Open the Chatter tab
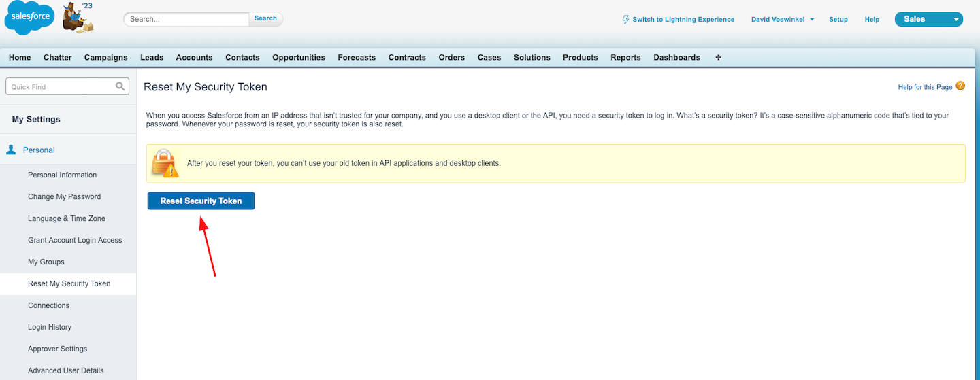The width and height of the screenshot is (980, 380). point(58,58)
